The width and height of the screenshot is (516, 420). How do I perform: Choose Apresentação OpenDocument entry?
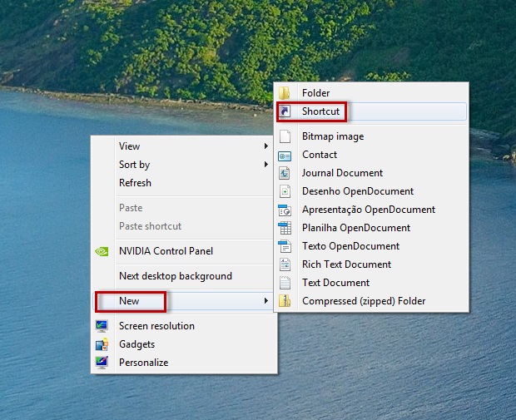coord(368,210)
